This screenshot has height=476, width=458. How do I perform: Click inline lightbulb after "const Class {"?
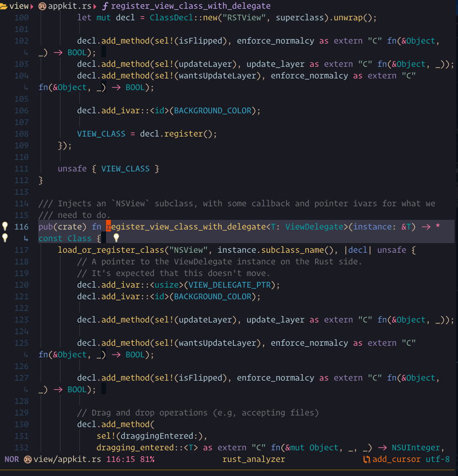click(x=116, y=238)
